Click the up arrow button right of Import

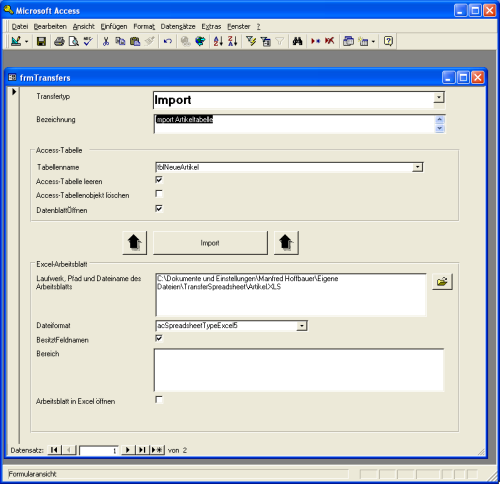[x=286, y=243]
